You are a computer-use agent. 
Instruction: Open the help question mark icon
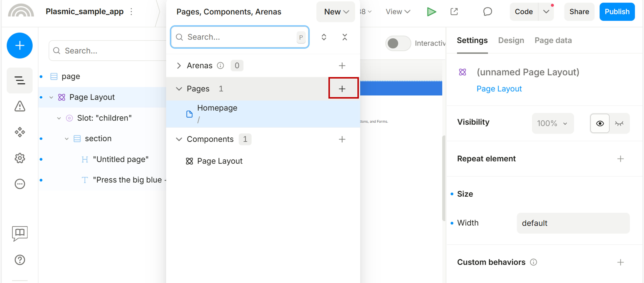(19, 260)
